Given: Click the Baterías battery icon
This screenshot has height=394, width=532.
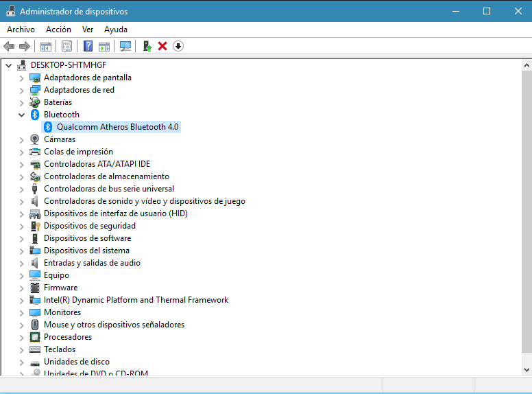Looking at the screenshot, I should (34, 102).
